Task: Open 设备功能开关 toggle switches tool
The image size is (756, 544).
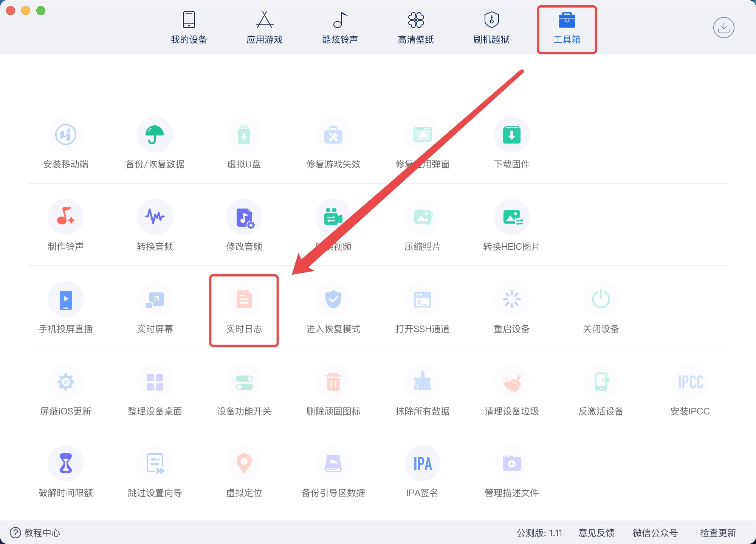Action: (x=244, y=382)
